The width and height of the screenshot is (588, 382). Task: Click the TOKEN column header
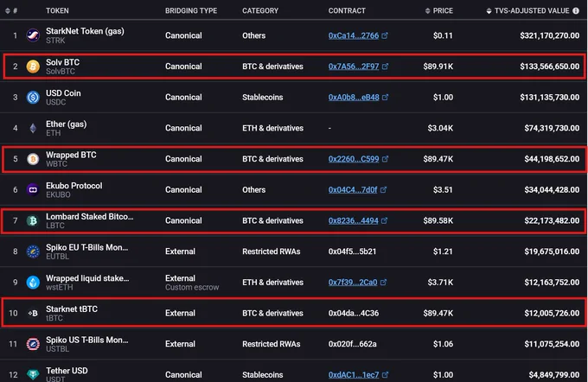tap(57, 10)
